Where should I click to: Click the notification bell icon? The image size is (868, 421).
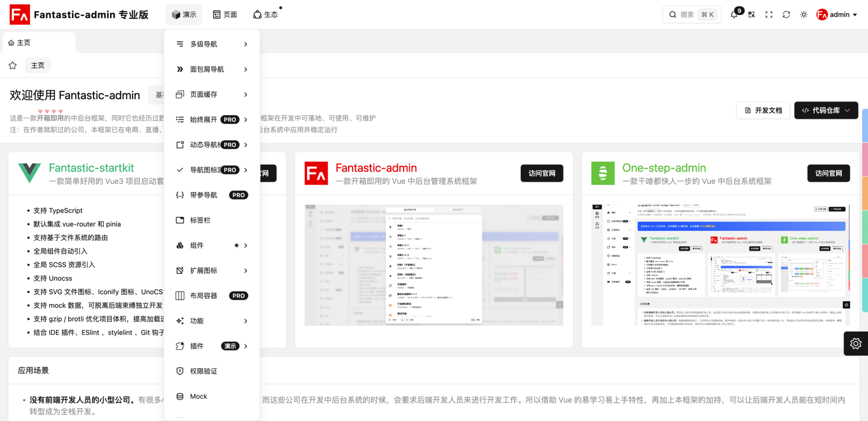tap(734, 15)
